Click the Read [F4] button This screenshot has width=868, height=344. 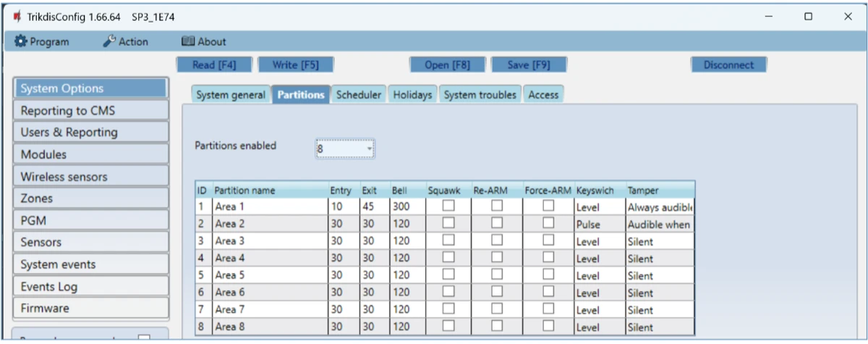pos(213,65)
